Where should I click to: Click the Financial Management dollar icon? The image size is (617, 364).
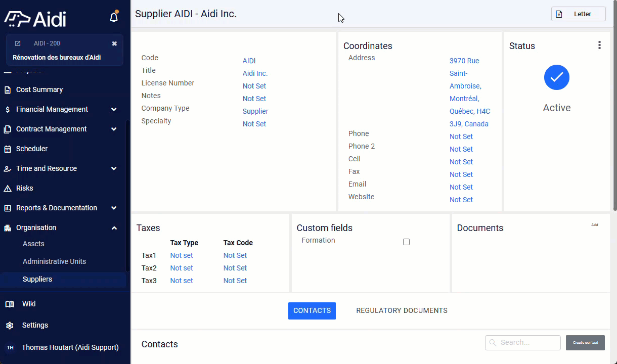point(8,110)
